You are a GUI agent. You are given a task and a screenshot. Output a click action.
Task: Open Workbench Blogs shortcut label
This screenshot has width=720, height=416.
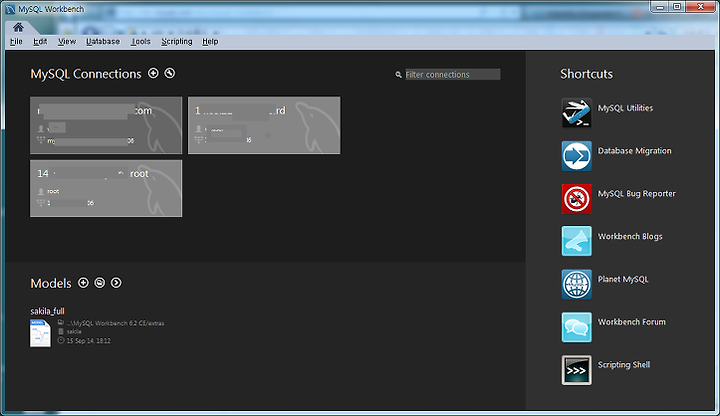[630, 236]
